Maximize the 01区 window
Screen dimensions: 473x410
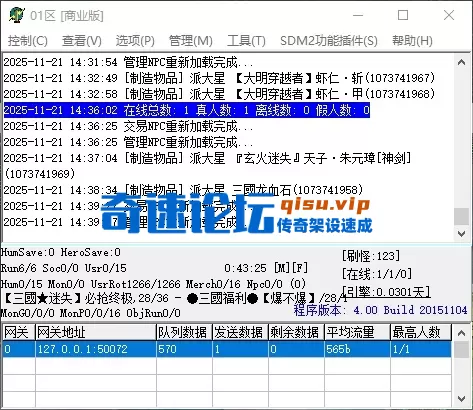[403, 15]
